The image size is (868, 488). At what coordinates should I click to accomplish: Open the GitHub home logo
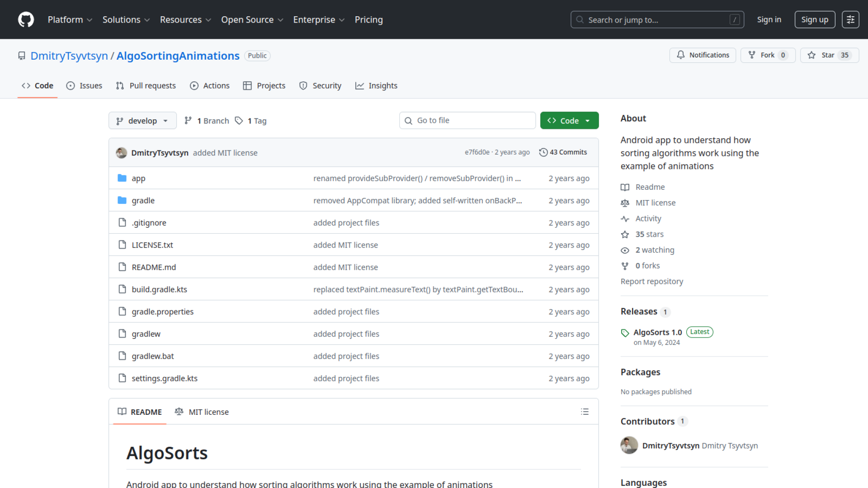[26, 19]
